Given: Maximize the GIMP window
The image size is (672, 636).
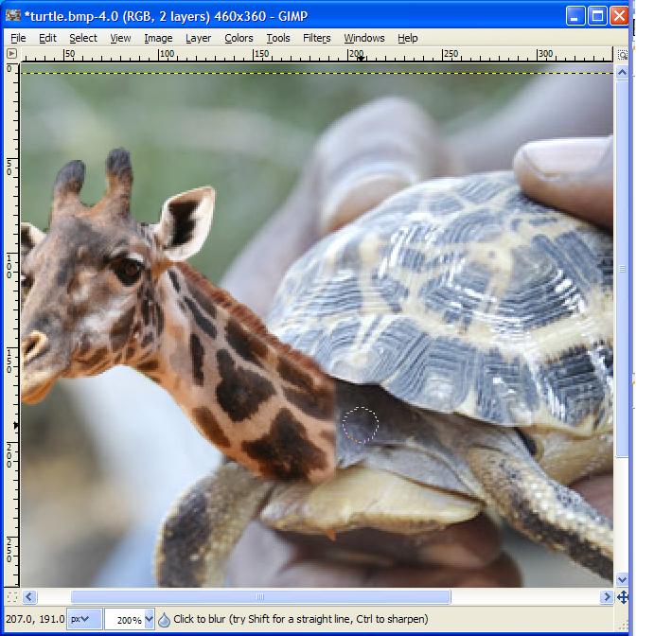Looking at the screenshot, I should tap(598, 16).
